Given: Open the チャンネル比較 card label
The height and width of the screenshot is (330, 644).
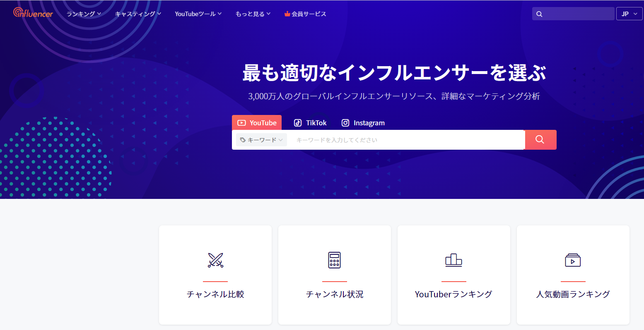Looking at the screenshot, I should tap(215, 294).
